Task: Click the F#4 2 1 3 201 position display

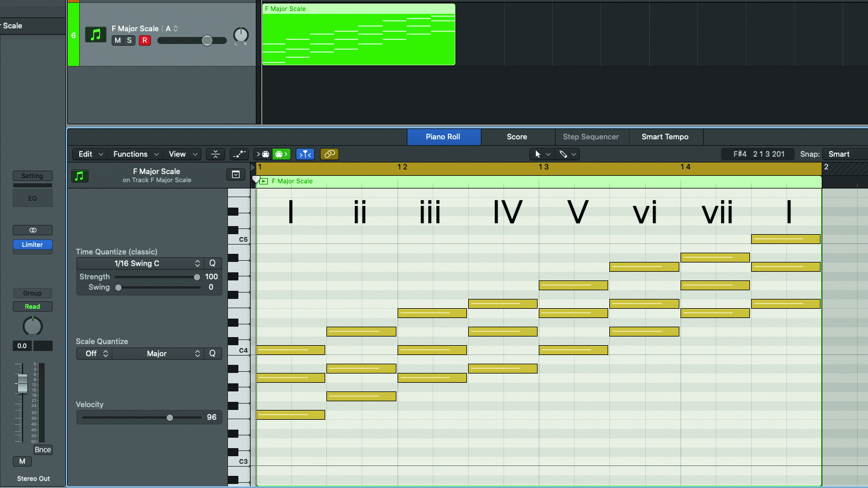Action: click(759, 154)
